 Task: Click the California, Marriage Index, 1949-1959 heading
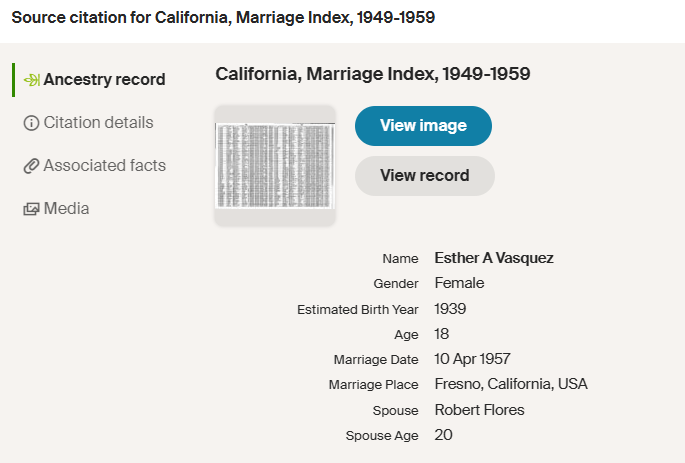tap(372, 74)
